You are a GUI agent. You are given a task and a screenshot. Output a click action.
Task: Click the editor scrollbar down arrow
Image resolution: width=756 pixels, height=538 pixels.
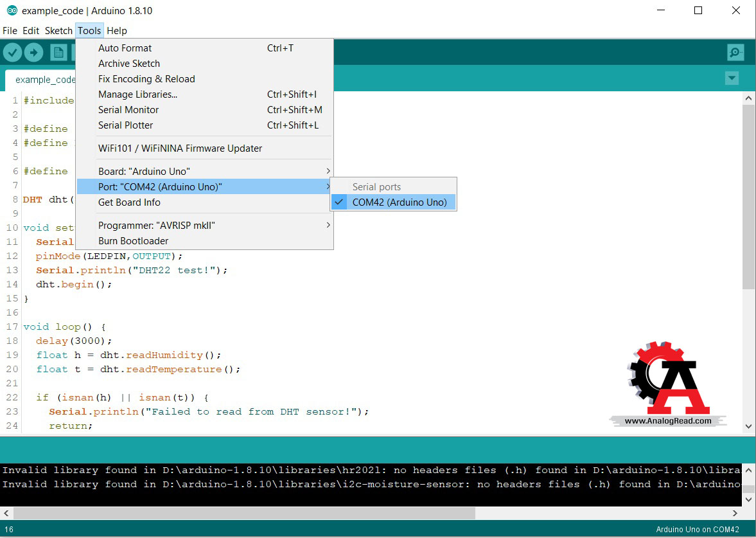click(748, 426)
